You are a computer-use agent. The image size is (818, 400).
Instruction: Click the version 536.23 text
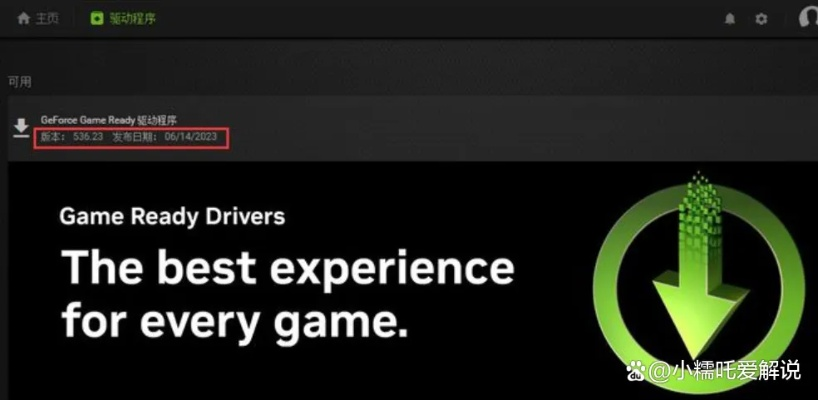[88, 137]
